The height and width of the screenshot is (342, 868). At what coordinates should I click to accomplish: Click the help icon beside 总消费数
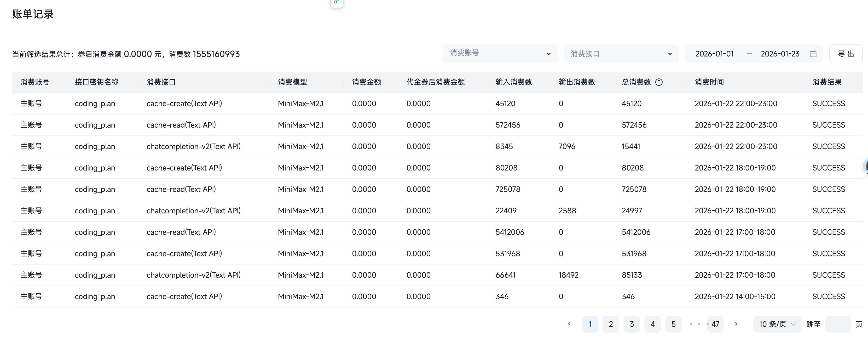click(659, 82)
